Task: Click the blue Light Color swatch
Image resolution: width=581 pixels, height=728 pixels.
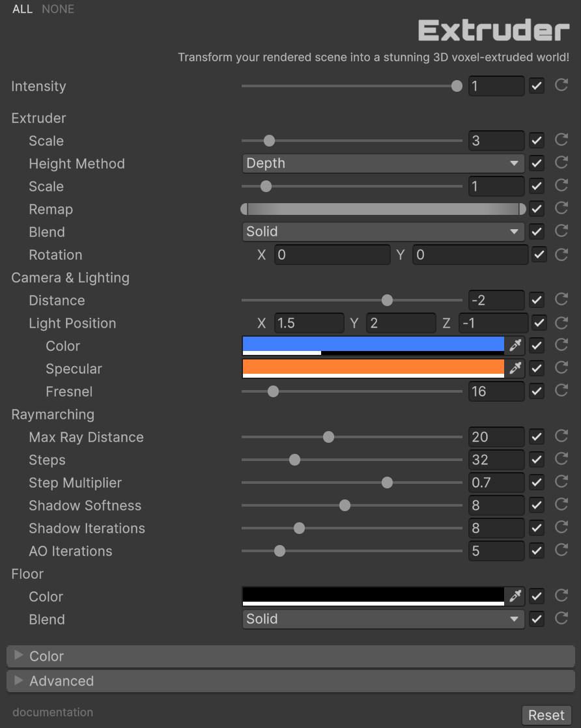Action: [373, 344]
